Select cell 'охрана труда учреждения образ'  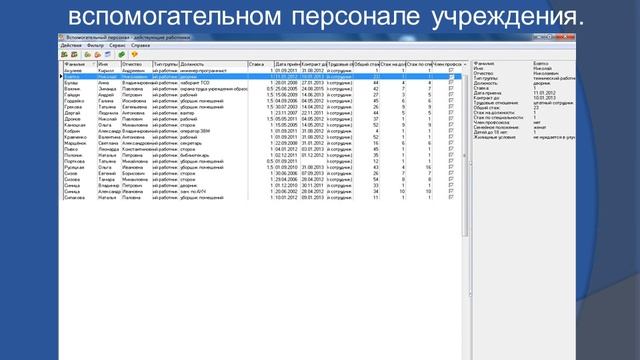(x=213, y=89)
